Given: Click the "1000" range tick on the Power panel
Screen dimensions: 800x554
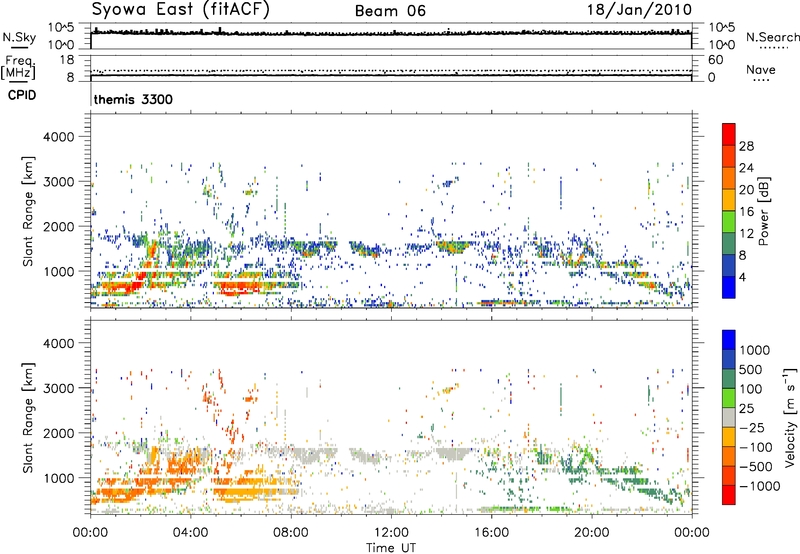Looking at the screenshot, I should [x=59, y=271].
